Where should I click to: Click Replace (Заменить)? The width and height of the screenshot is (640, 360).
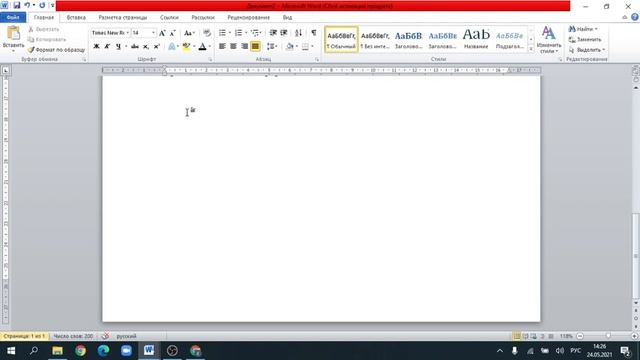[x=585, y=40]
